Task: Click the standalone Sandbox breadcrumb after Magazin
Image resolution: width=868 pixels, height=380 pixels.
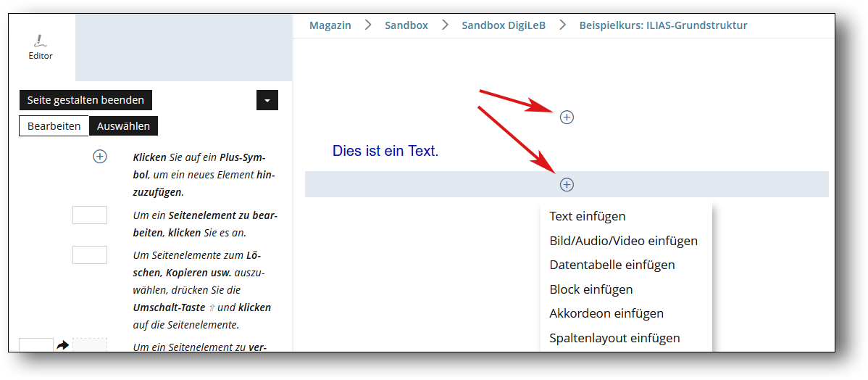Action: click(x=406, y=25)
